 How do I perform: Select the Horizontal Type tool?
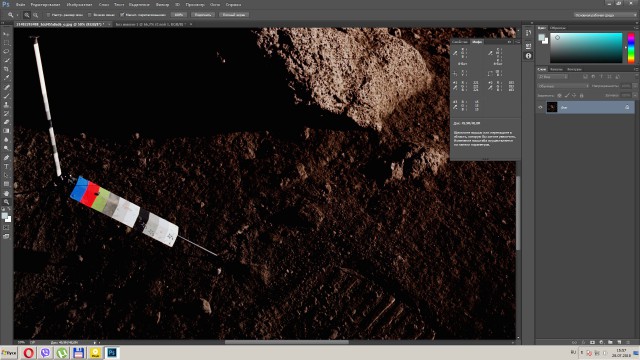[x=6, y=167]
